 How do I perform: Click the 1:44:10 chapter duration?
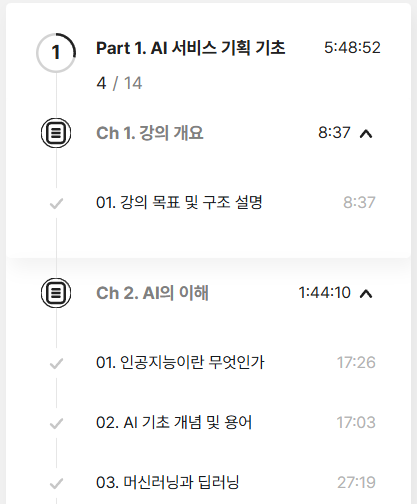(x=325, y=293)
